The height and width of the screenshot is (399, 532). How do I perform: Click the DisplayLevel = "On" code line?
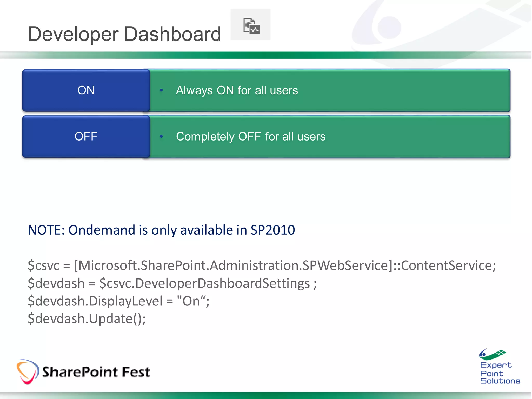tap(118, 301)
